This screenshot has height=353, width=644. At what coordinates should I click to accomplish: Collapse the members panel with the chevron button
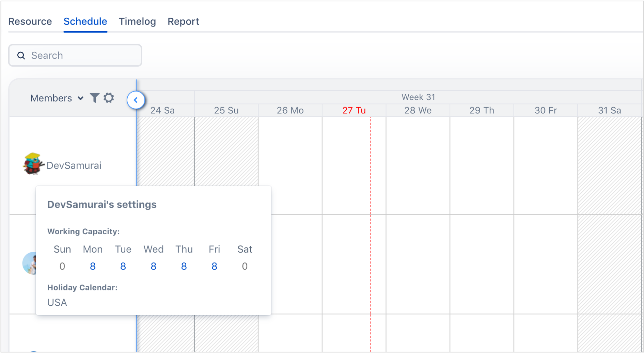[x=136, y=100]
